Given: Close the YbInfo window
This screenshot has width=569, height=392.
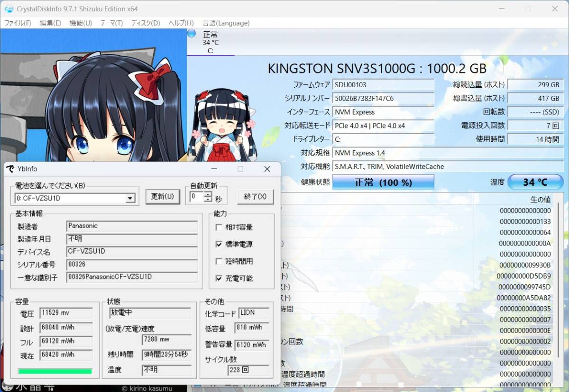Looking at the screenshot, I should click(267, 169).
